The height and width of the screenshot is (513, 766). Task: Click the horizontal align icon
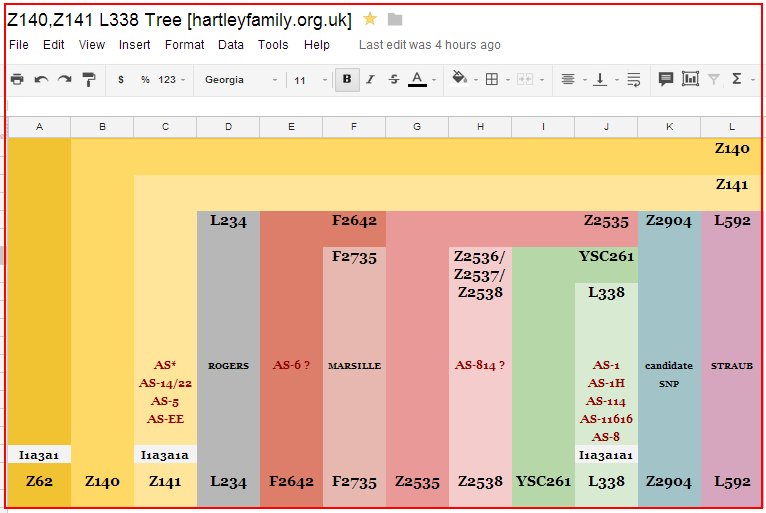(x=568, y=79)
